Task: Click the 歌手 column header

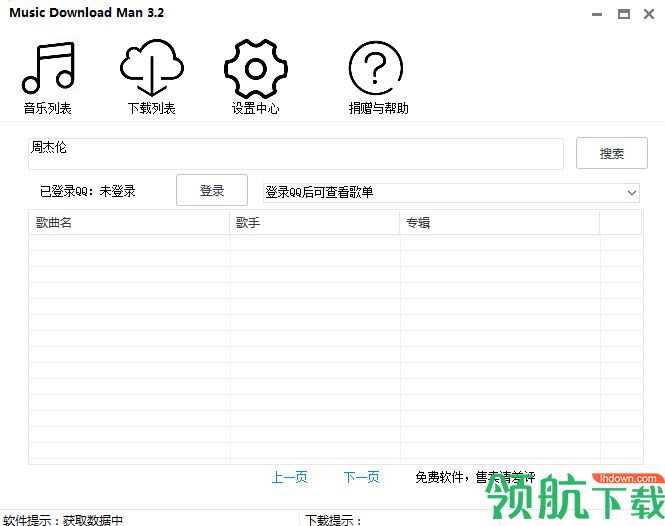Action: pos(315,222)
